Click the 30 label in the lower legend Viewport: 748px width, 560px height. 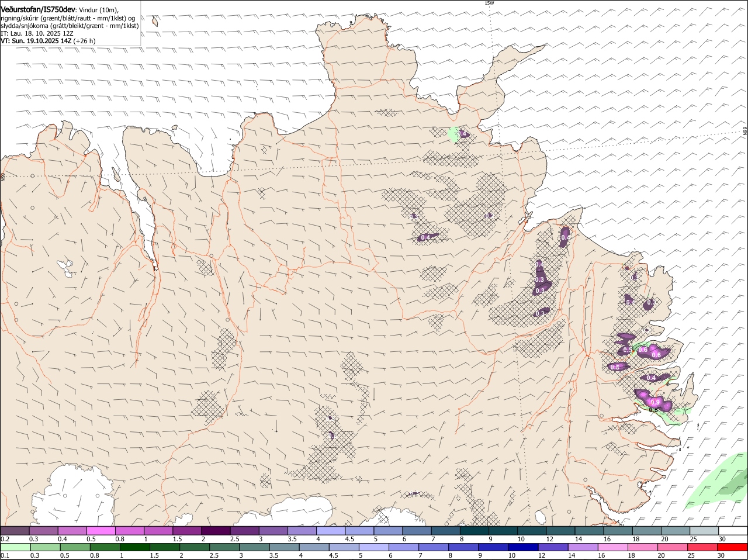click(x=721, y=555)
